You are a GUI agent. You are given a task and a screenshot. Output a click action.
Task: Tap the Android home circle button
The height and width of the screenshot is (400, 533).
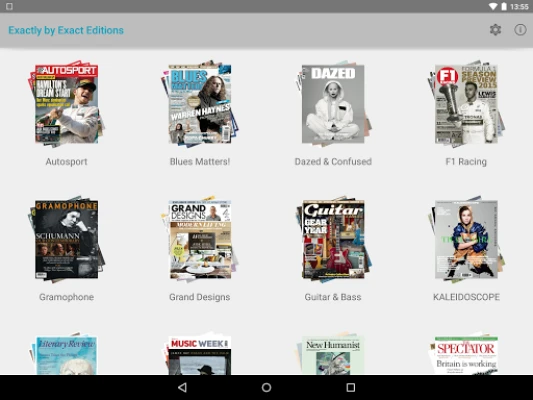coord(266,387)
